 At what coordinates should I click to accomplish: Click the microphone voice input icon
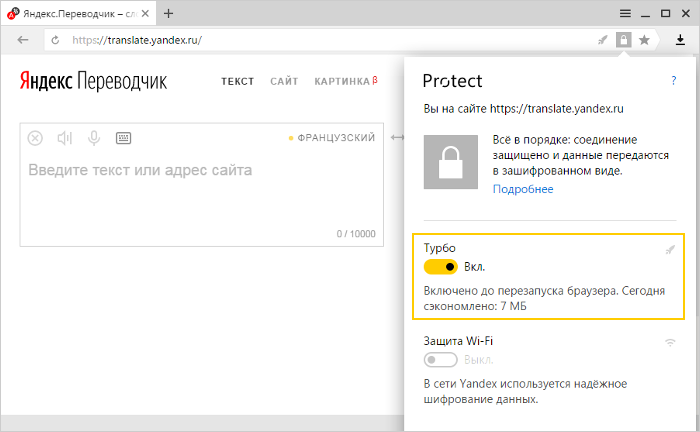(x=94, y=138)
